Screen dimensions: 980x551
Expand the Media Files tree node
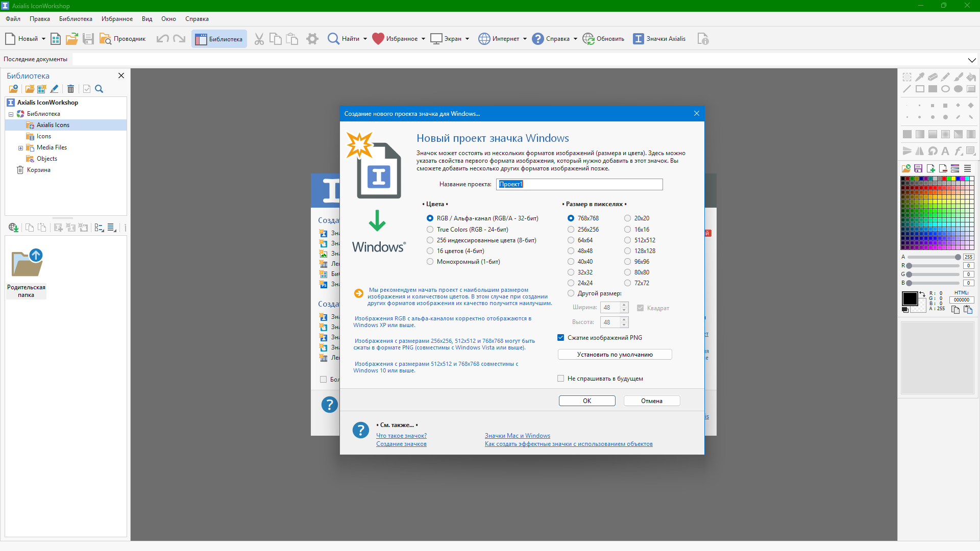pos(20,148)
